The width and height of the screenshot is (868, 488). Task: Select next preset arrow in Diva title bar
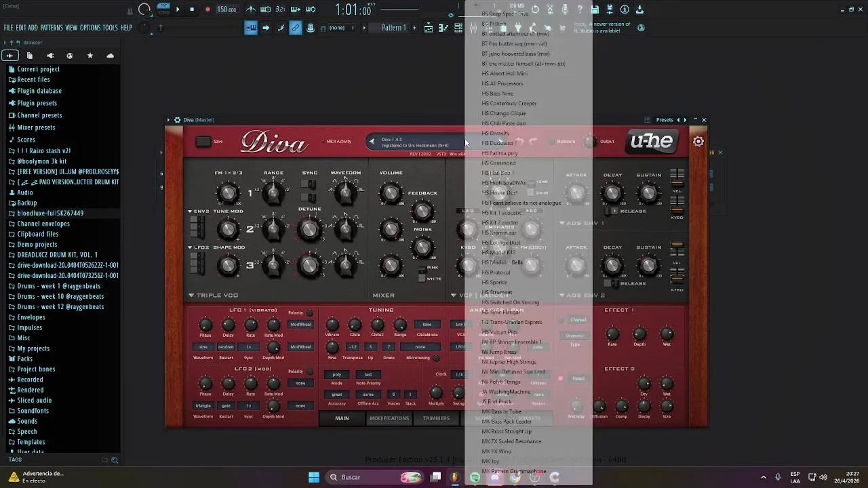[685, 120]
